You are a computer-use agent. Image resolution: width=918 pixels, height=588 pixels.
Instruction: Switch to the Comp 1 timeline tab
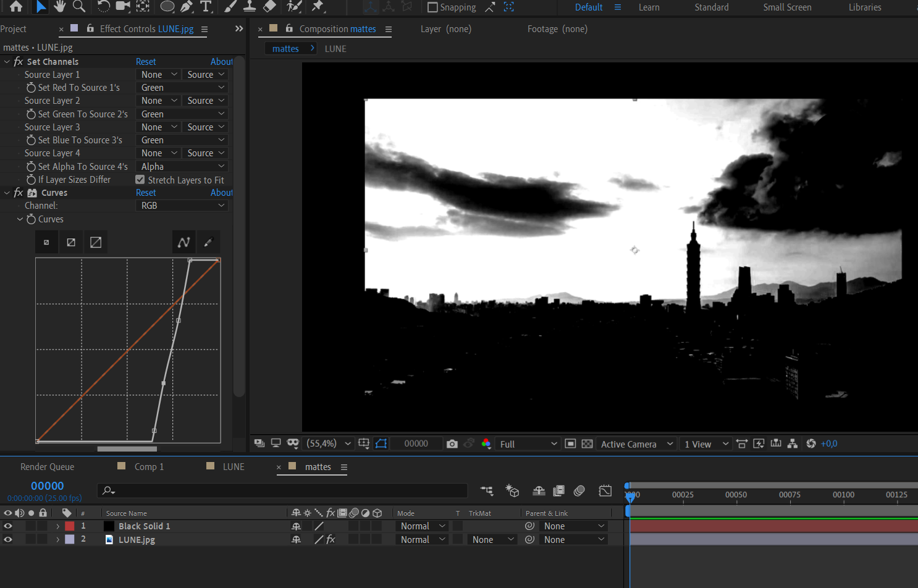tap(149, 467)
